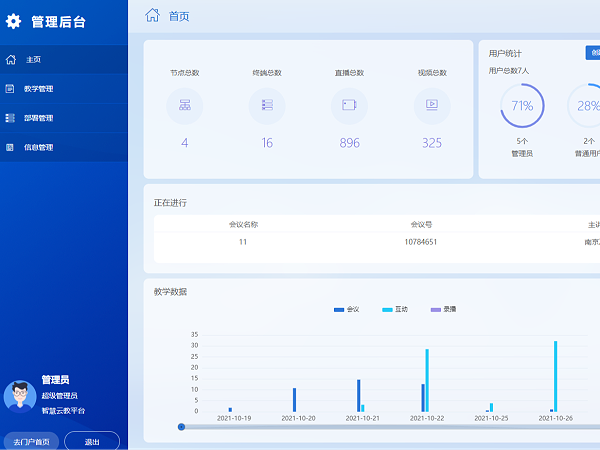Click the 去门户首页 button
The width and height of the screenshot is (600, 450).
click(x=31, y=442)
